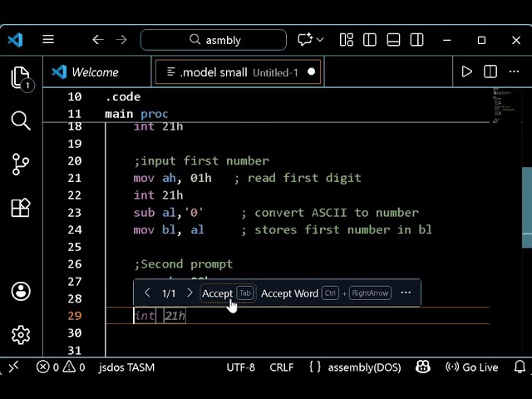The image size is (532, 399).
Task: Open notifications bell
Action: click(x=520, y=367)
